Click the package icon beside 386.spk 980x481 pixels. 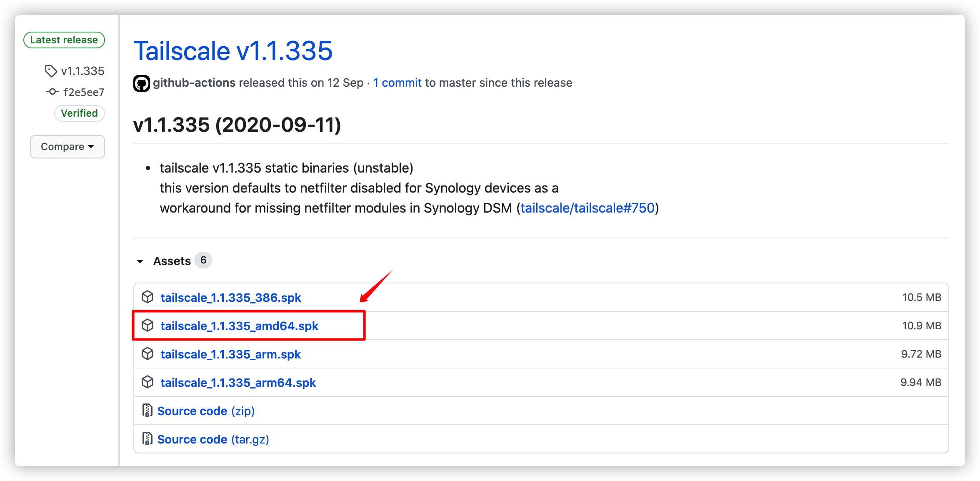coord(147,297)
